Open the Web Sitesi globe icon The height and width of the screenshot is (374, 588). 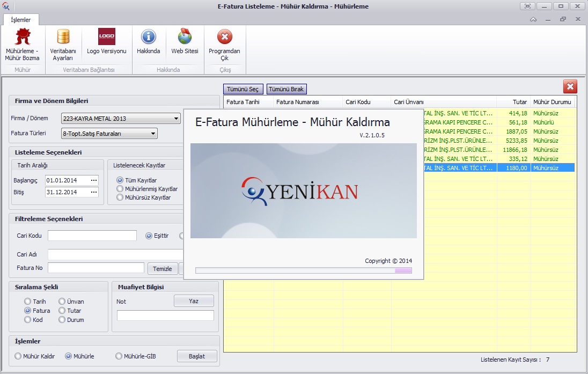tap(185, 38)
